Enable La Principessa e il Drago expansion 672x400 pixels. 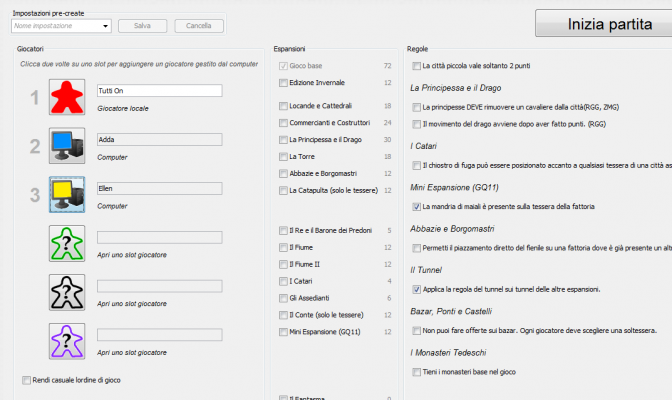pyautogui.click(x=284, y=140)
